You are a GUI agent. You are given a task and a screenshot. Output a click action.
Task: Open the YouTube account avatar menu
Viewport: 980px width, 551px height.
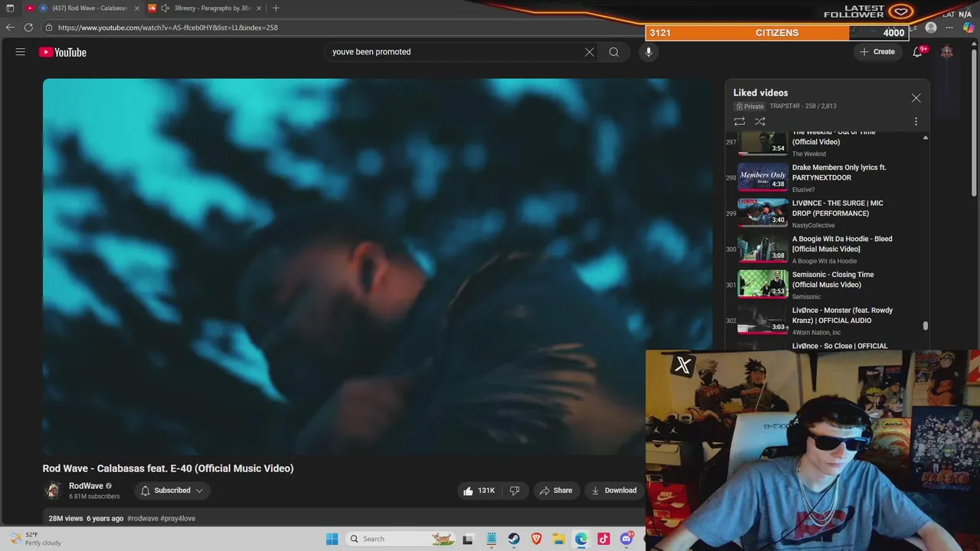point(947,52)
